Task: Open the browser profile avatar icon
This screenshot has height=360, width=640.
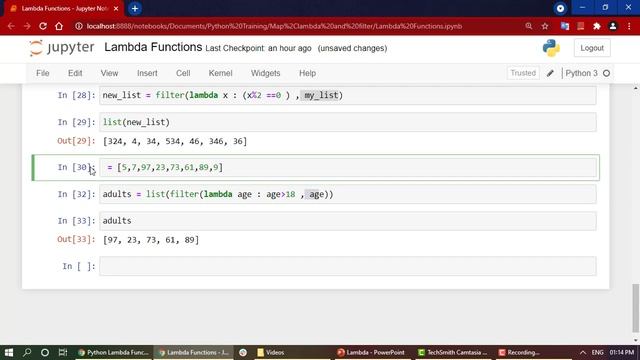Action: (613, 26)
